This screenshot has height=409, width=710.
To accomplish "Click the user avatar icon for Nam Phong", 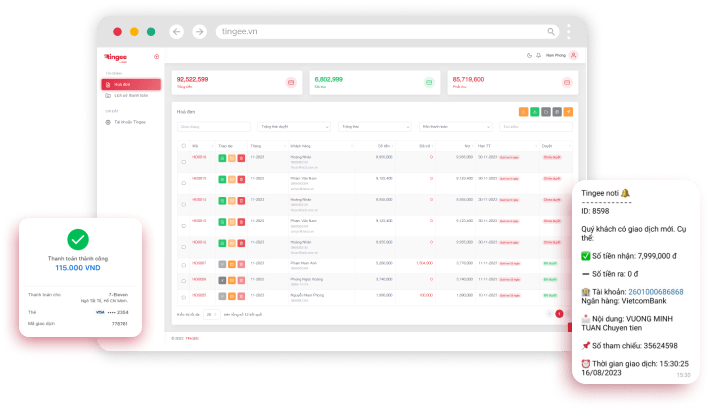I will click(573, 56).
